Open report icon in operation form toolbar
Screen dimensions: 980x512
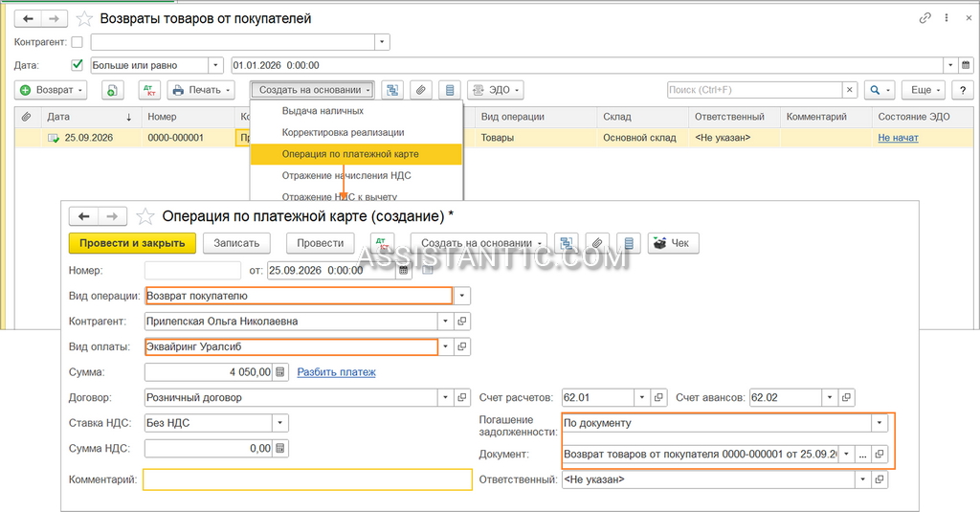tap(628, 243)
